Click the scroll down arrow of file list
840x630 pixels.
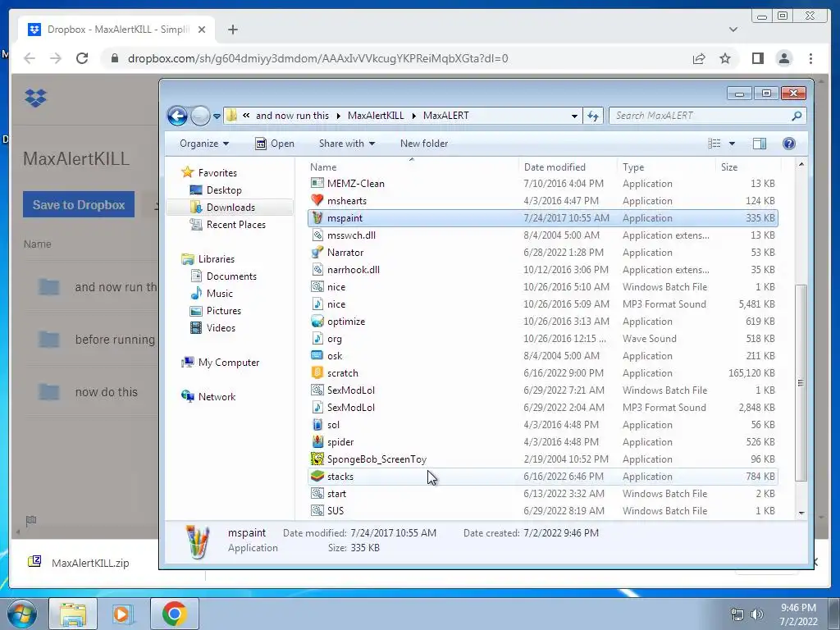801,513
